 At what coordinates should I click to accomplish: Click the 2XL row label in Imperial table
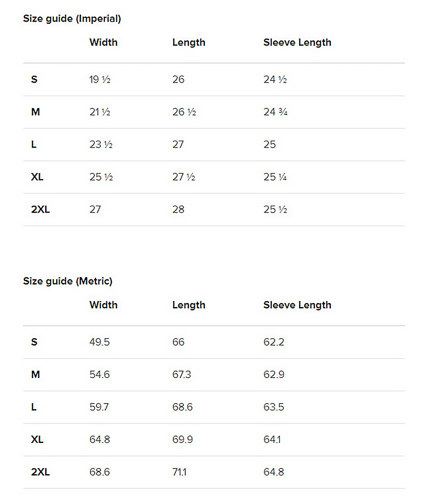[x=40, y=210]
